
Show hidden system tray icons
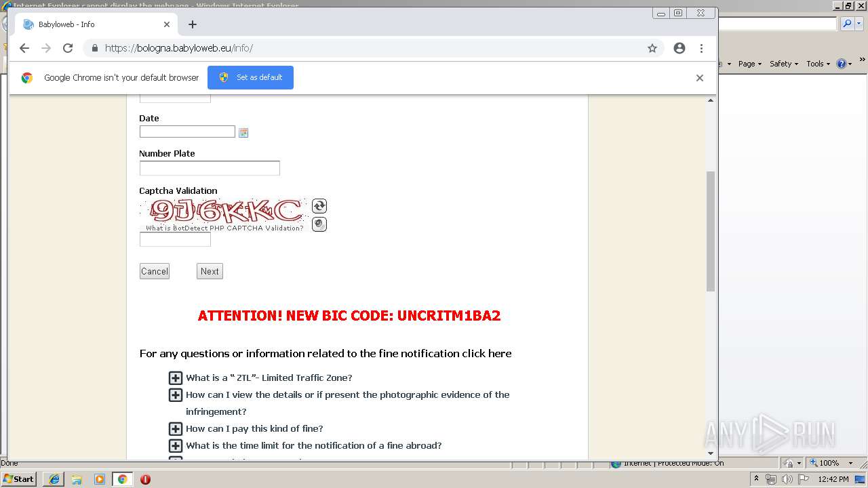click(x=756, y=479)
